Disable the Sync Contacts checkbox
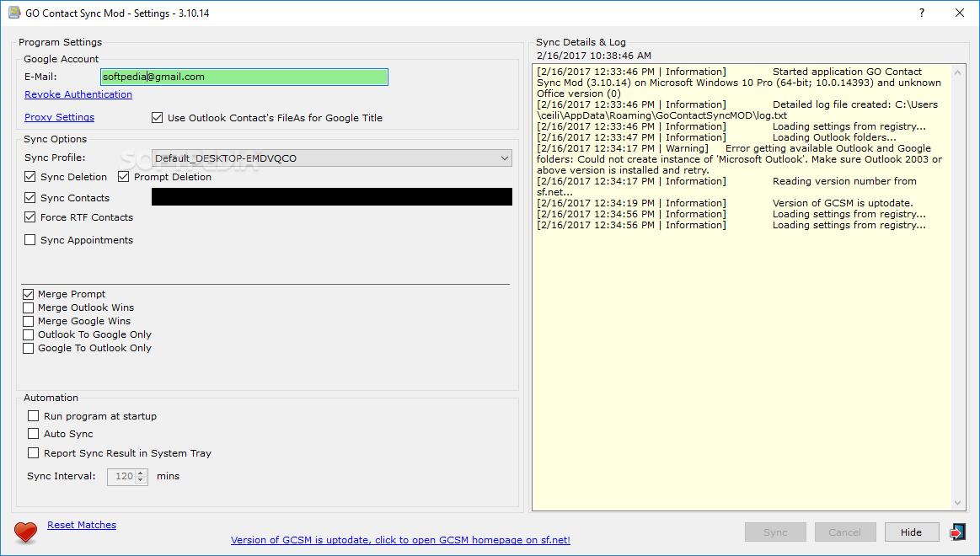The image size is (980, 556). pos(30,197)
